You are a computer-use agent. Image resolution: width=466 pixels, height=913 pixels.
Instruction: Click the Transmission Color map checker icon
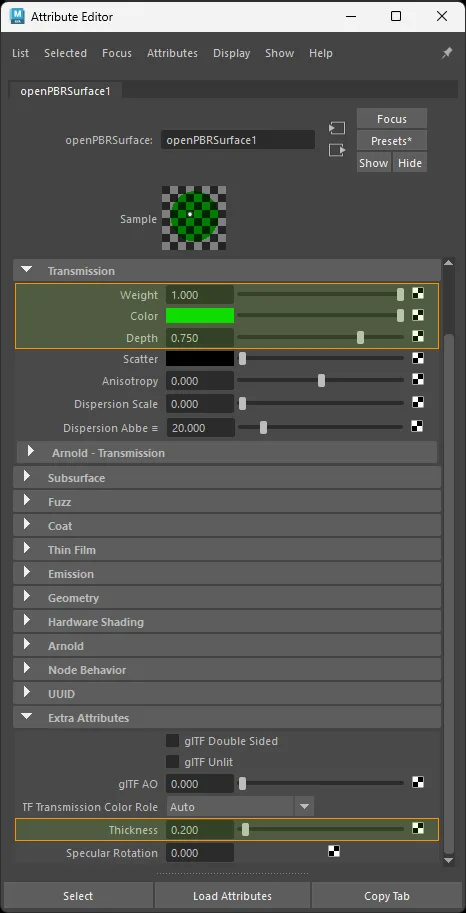pyautogui.click(x=418, y=315)
